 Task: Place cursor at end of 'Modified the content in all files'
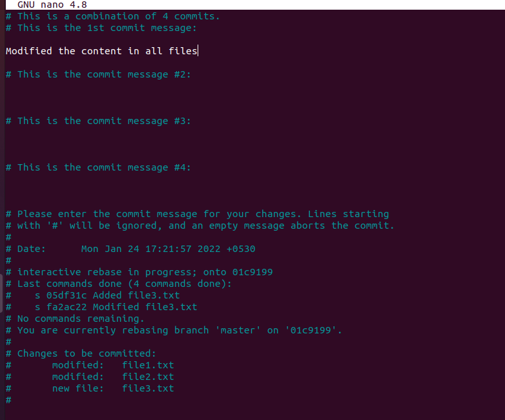pyautogui.click(x=198, y=51)
